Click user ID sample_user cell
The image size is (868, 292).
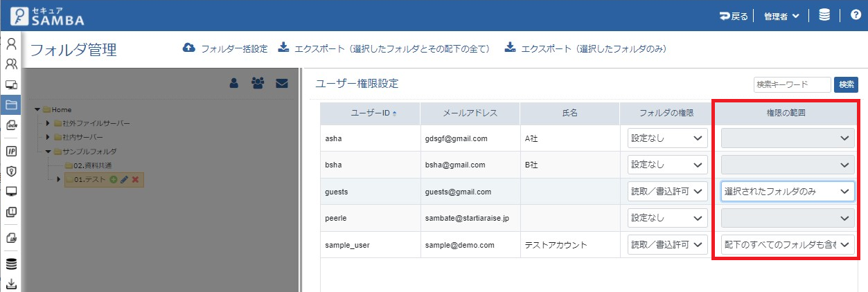point(370,244)
